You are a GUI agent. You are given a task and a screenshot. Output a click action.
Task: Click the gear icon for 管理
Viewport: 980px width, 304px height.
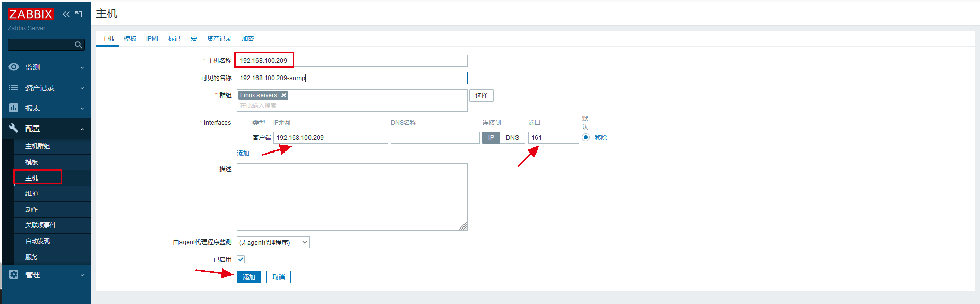pyautogui.click(x=14, y=275)
